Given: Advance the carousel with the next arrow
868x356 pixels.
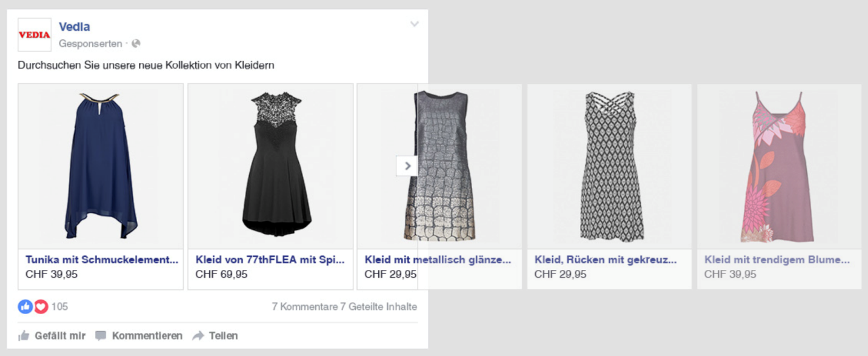Looking at the screenshot, I should pos(408,166).
